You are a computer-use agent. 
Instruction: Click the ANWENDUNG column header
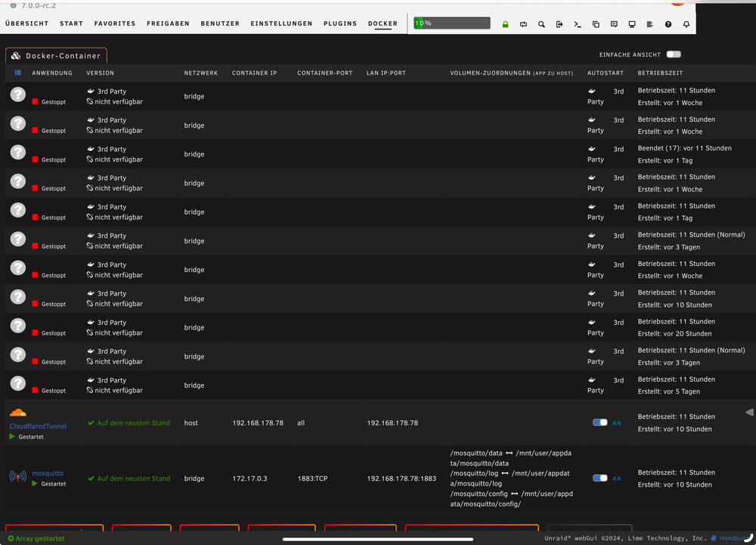(x=52, y=73)
